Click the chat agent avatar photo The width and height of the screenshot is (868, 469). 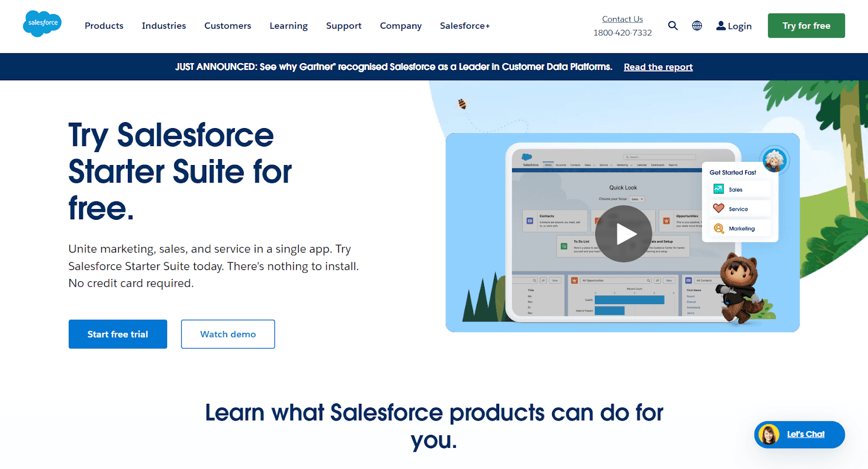[769, 434]
